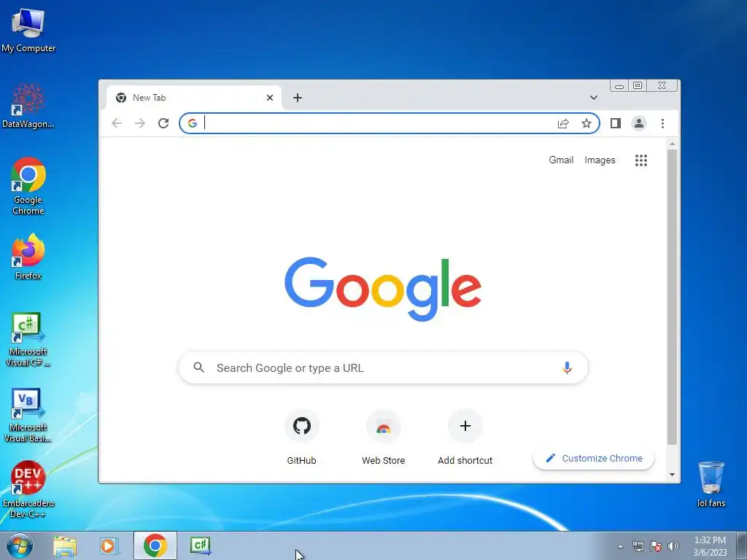Screen dimensions: 747x560
Task: Open the Web Store shortcut tile
Action: click(x=384, y=436)
